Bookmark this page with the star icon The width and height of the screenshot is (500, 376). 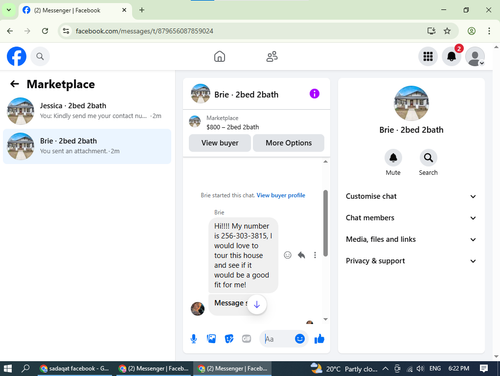click(x=447, y=31)
